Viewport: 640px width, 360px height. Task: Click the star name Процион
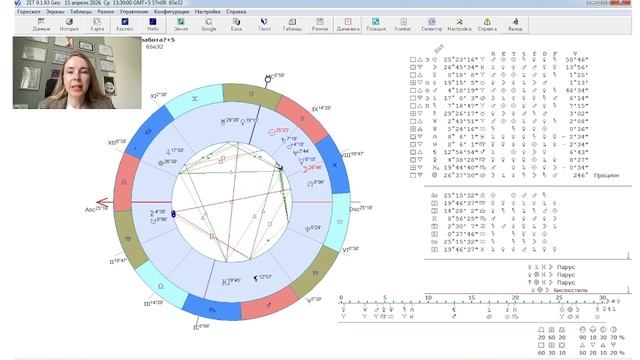606,176
